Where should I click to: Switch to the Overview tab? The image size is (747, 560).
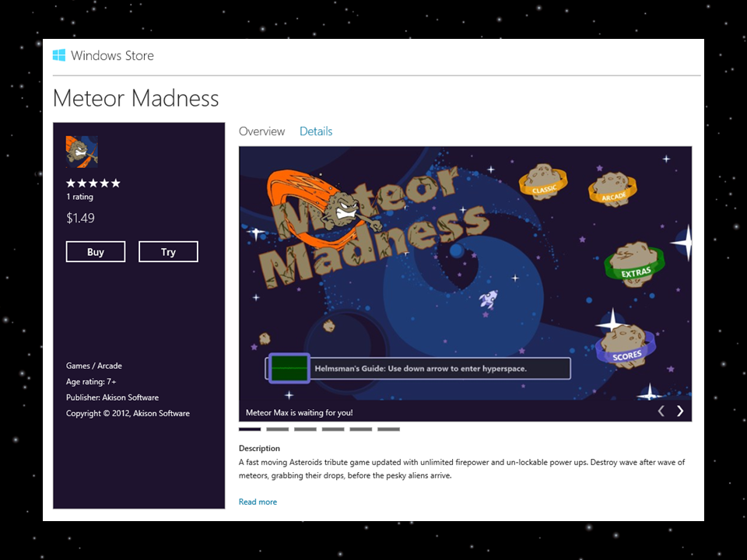coord(262,131)
